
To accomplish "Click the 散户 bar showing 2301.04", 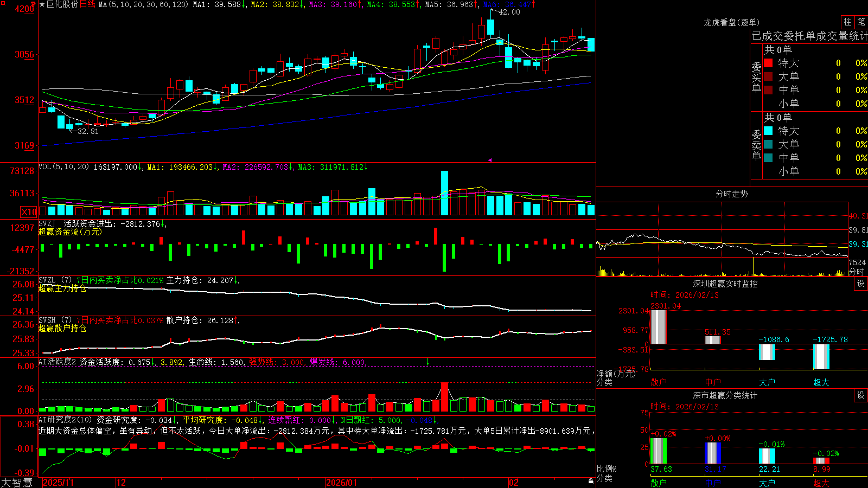I will click(659, 327).
